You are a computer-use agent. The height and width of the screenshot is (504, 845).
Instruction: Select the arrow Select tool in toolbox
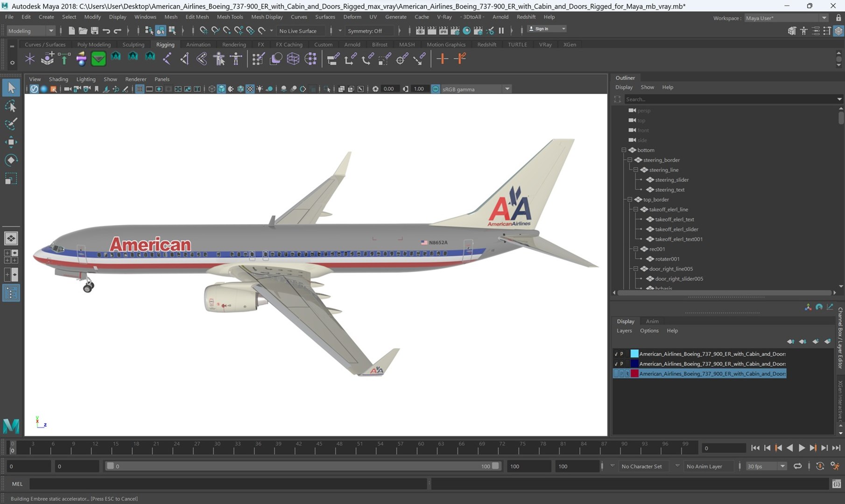pos(11,88)
